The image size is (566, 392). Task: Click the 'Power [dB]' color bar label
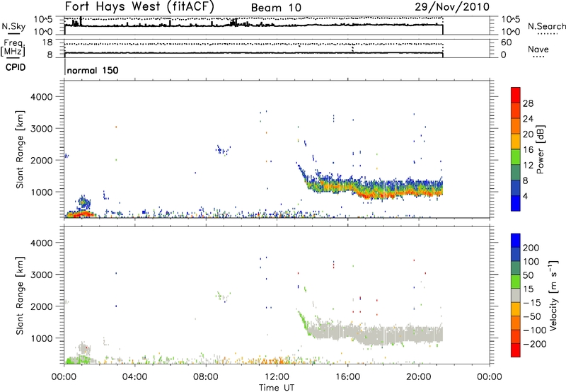(x=541, y=149)
